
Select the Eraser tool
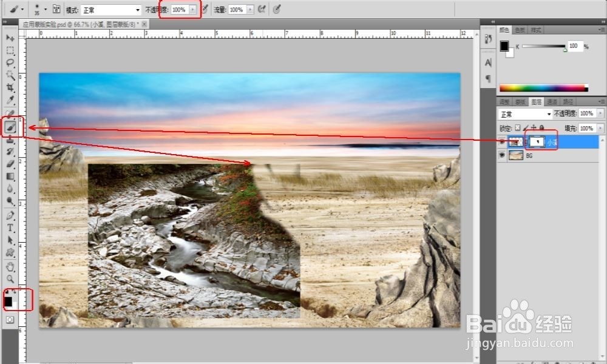(x=10, y=164)
